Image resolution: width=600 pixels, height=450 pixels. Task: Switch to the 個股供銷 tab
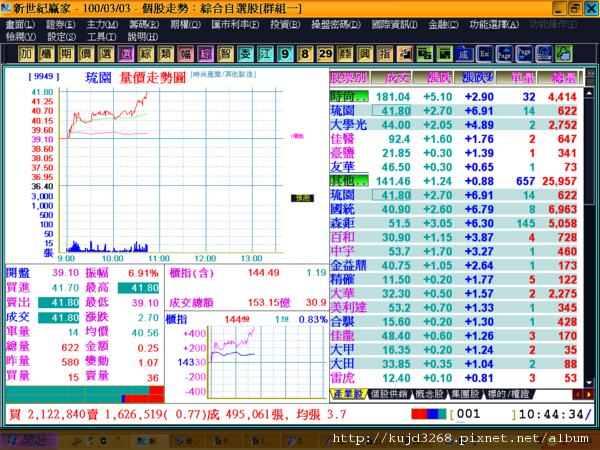tap(389, 394)
